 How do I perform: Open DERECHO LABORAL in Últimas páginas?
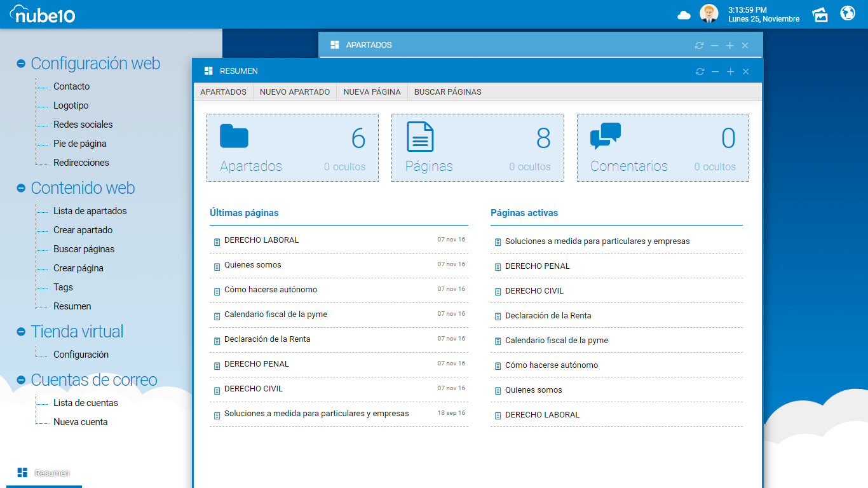tap(261, 240)
